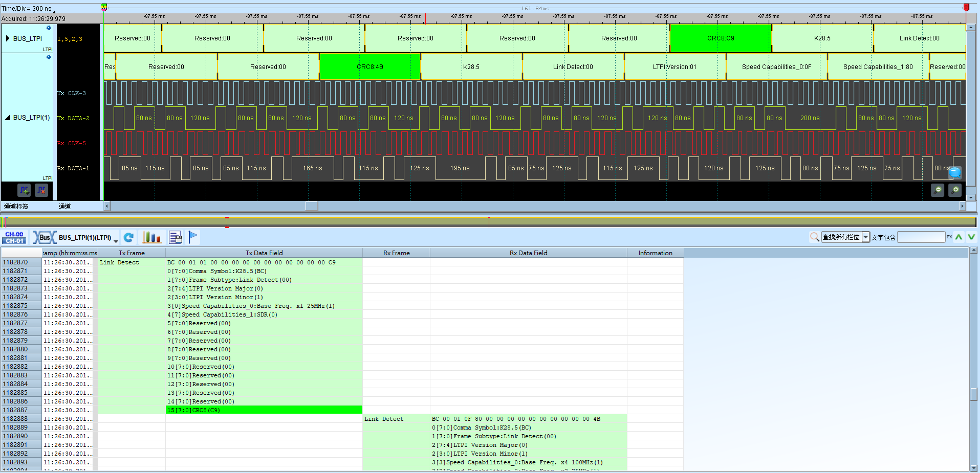The width and height of the screenshot is (980, 473).
Task: Find next match with down arrow
Action: click(971, 237)
